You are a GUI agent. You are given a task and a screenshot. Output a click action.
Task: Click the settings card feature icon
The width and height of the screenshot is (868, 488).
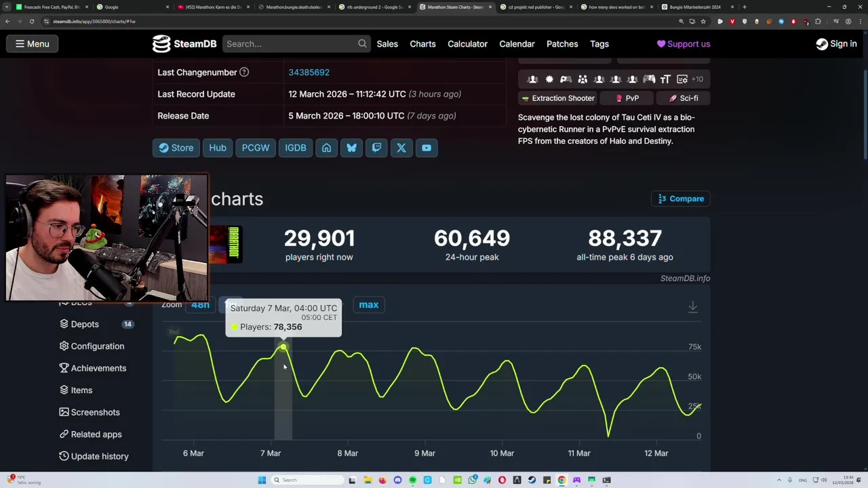(x=682, y=79)
